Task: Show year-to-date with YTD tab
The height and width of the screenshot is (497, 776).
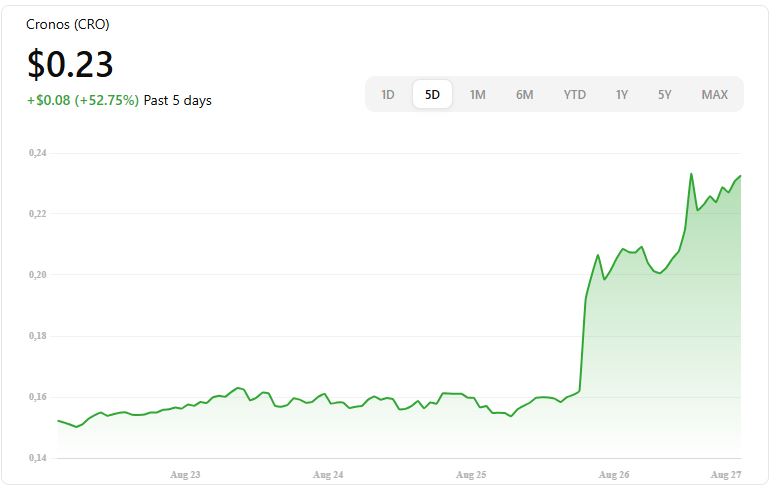Action: click(574, 95)
